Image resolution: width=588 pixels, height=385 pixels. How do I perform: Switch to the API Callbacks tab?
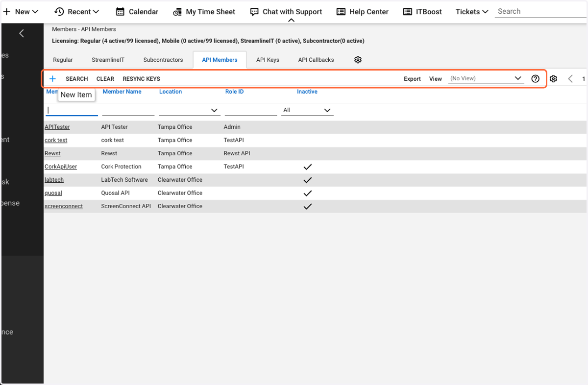point(316,60)
